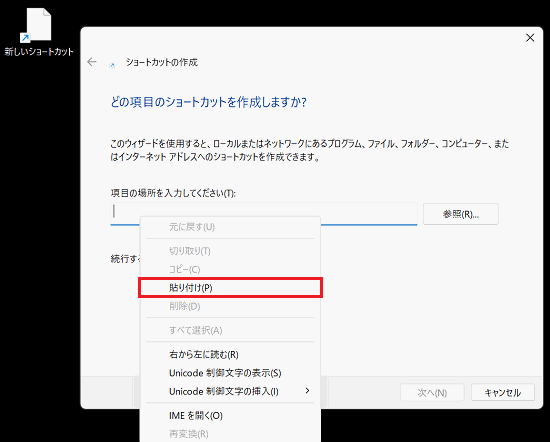Select 元に戻す(U) from the context menu
Image resolution: width=550 pixels, height=442 pixels.
tap(230, 227)
